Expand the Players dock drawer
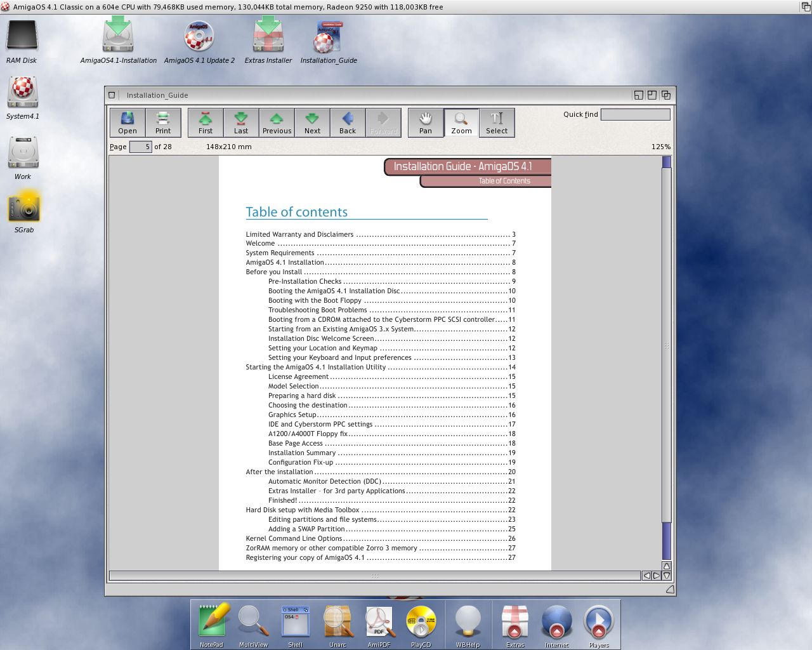812x650 pixels. click(x=598, y=625)
